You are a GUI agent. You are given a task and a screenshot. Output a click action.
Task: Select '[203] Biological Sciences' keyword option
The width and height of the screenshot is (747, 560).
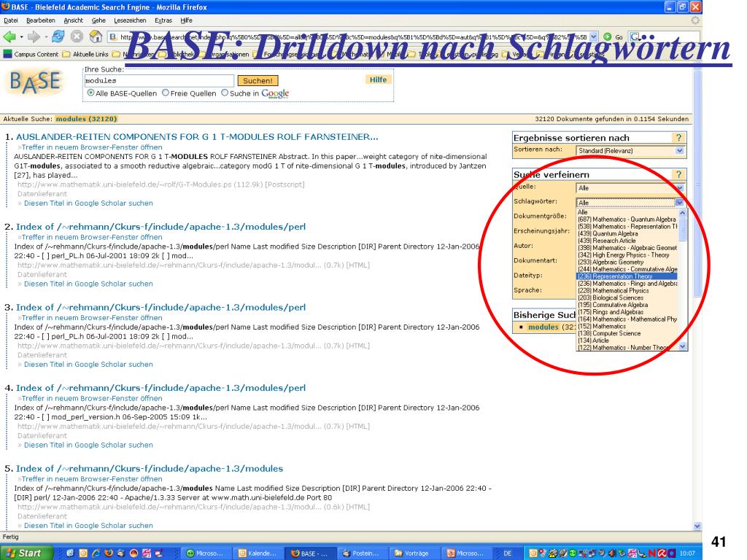click(627, 297)
